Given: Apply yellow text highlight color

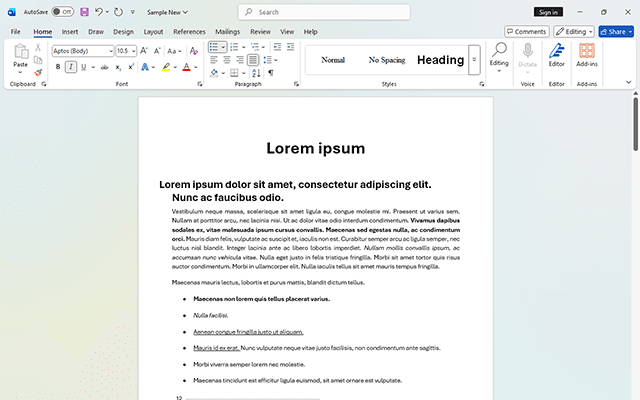Looking at the screenshot, I should pyautogui.click(x=166, y=67).
